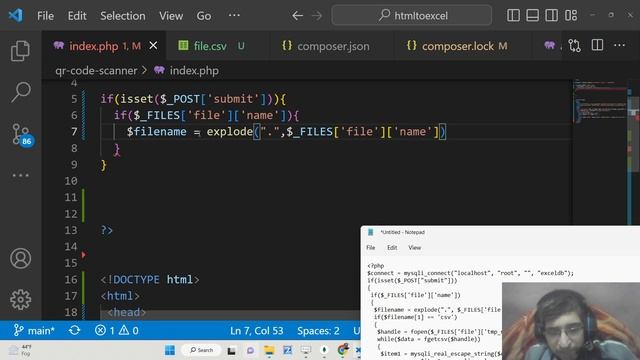Click the Untitled - Notepad title bar
The image size is (640, 360).
(x=500, y=232)
